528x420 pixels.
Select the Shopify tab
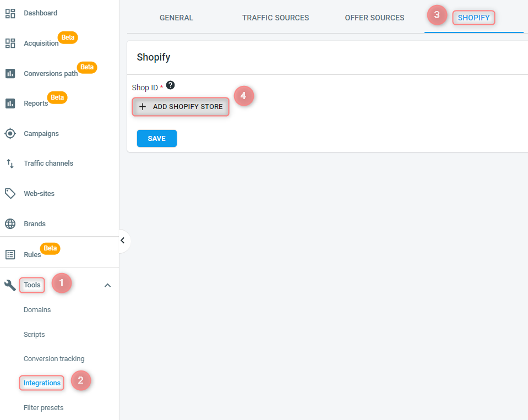coord(473,18)
